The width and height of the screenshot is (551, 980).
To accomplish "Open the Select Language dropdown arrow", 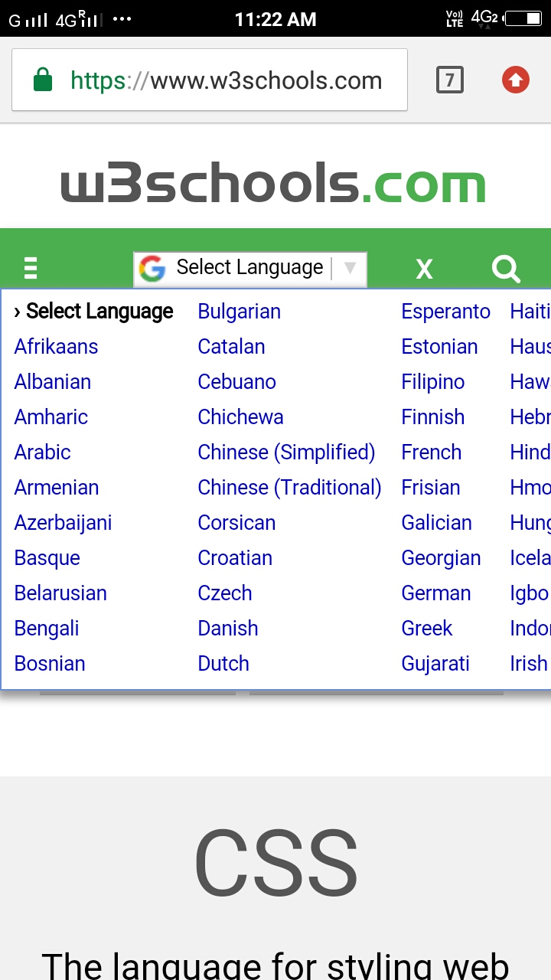I will tap(350, 267).
